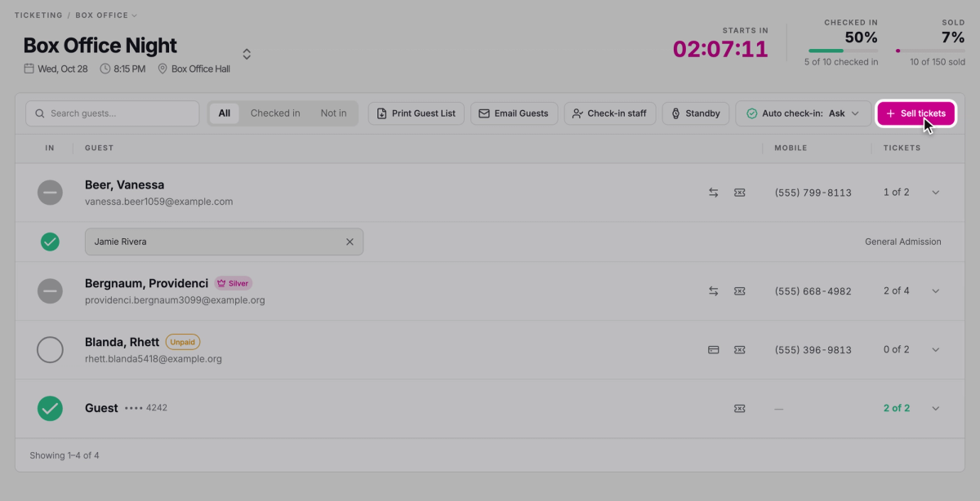Click Email Guests button
The height and width of the screenshot is (501, 980).
click(514, 113)
